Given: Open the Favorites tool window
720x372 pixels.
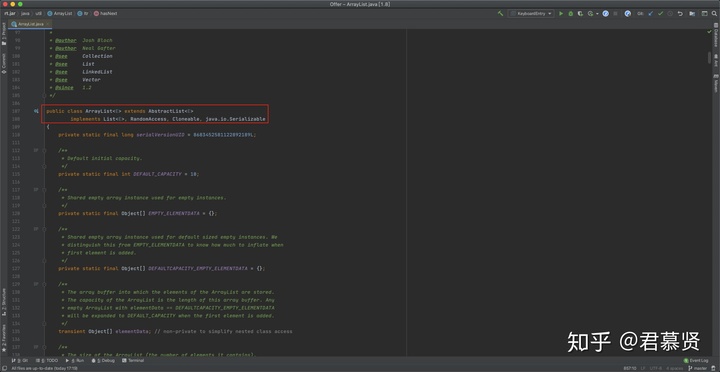Looking at the screenshot, I should tap(4, 338).
